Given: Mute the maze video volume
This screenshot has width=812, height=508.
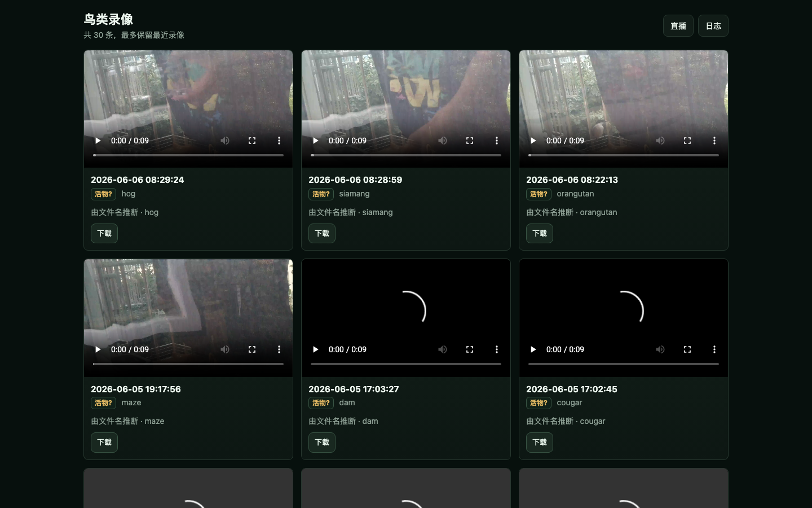Looking at the screenshot, I should (225, 349).
